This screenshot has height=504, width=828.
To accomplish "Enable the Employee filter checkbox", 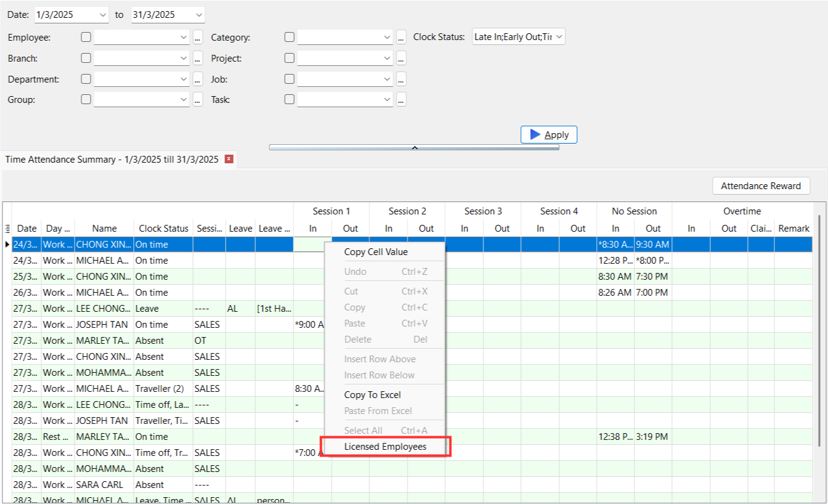I will tap(86, 37).
